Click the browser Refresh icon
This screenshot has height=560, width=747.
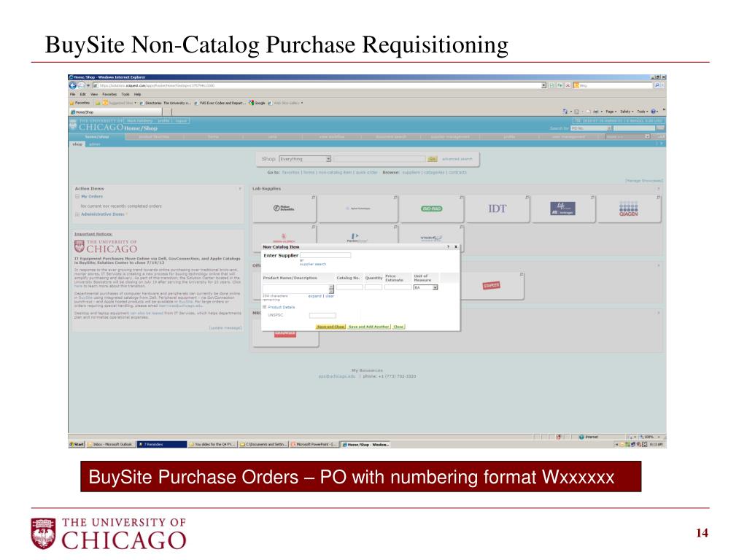560,85
